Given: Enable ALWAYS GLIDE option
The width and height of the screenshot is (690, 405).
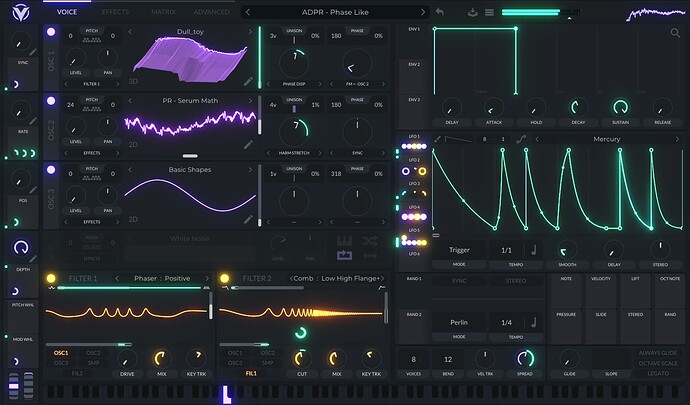Looking at the screenshot, I should 658,353.
